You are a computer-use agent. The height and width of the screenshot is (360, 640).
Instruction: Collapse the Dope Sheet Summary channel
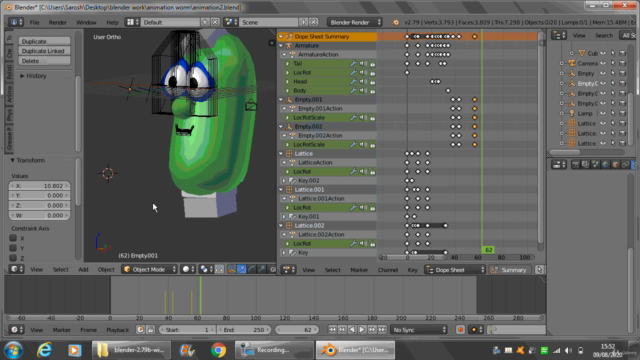tap(281, 37)
